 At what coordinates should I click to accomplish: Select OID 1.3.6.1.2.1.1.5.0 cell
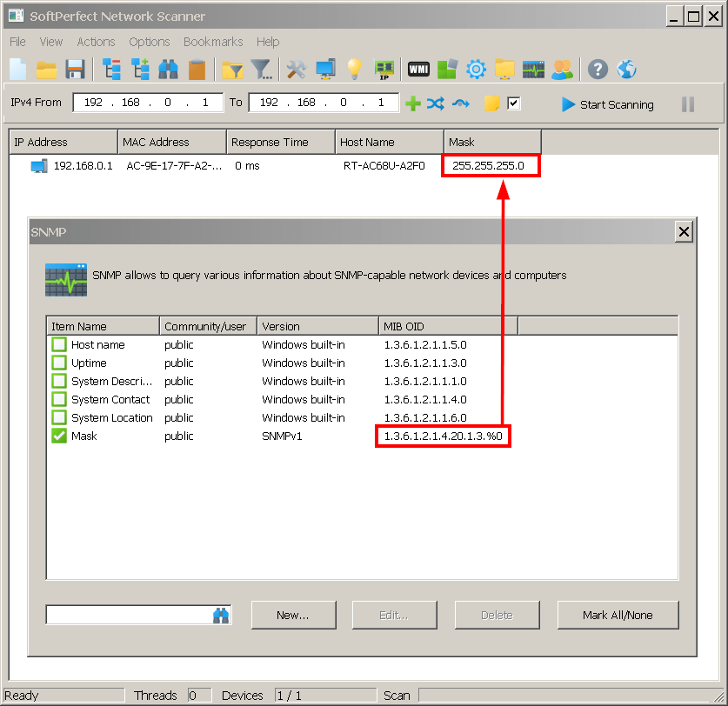pyautogui.click(x=424, y=344)
